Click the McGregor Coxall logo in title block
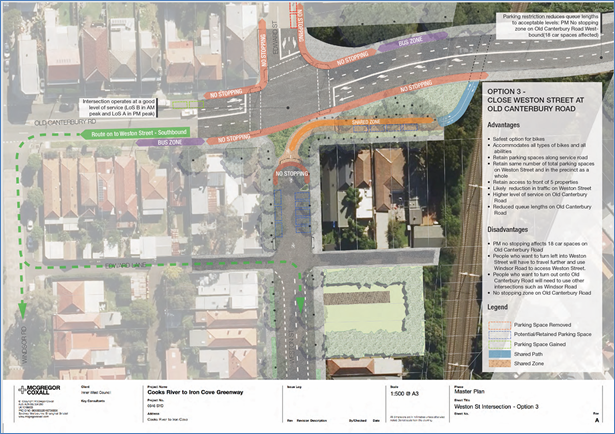 pyautogui.click(x=39, y=390)
